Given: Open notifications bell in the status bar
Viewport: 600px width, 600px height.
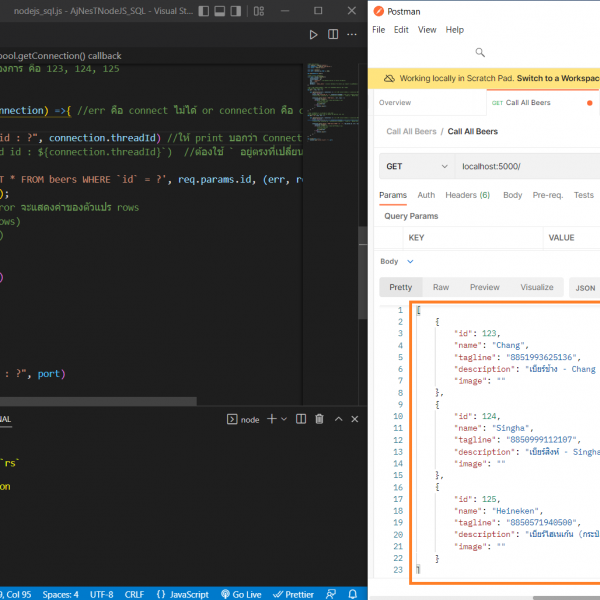Looking at the screenshot, I should (x=355, y=593).
